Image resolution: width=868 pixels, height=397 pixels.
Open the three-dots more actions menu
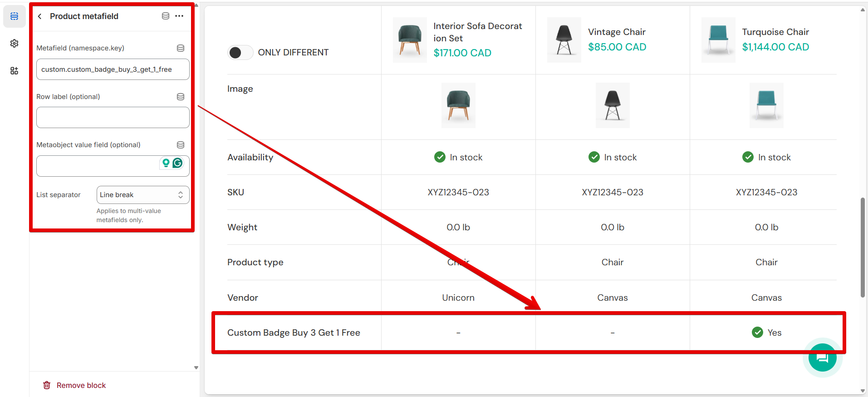click(180, 16)
